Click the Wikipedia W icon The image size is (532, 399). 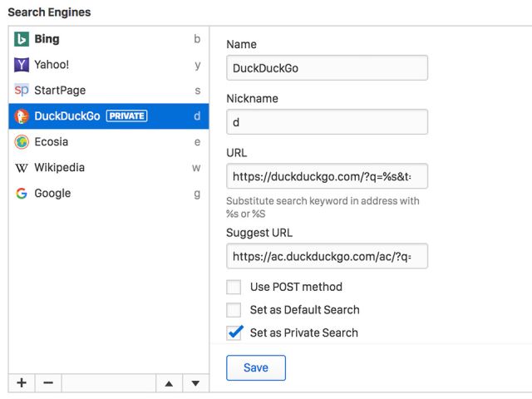22,168
